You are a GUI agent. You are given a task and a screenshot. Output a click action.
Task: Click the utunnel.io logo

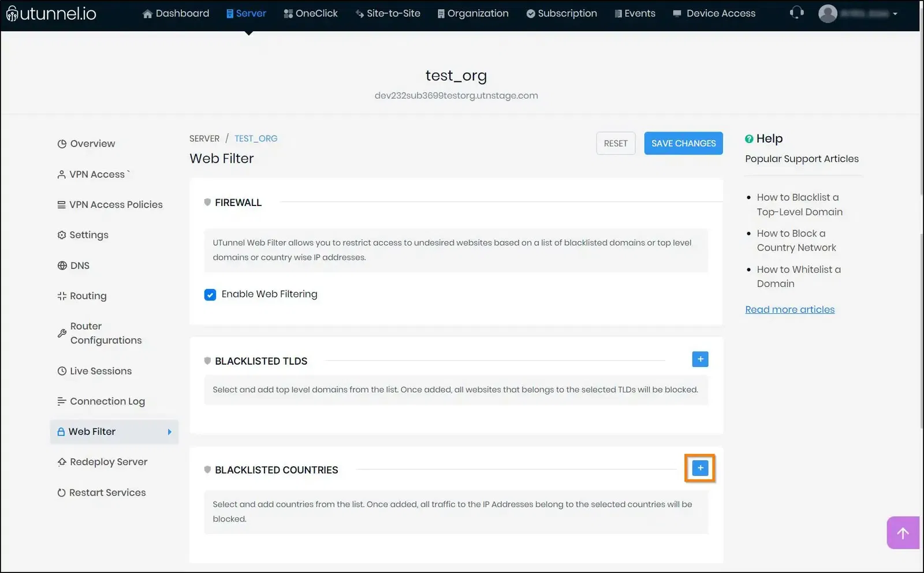click(x=51, y=13)
